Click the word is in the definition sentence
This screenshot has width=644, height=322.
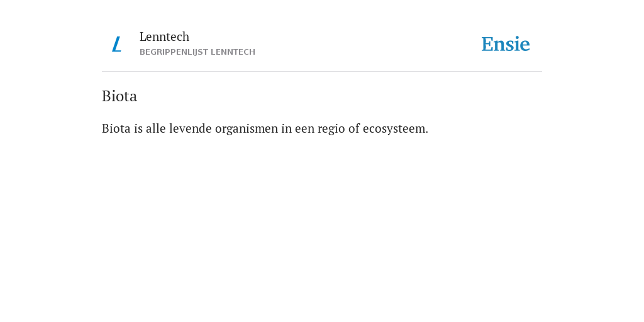coord(138,128)
